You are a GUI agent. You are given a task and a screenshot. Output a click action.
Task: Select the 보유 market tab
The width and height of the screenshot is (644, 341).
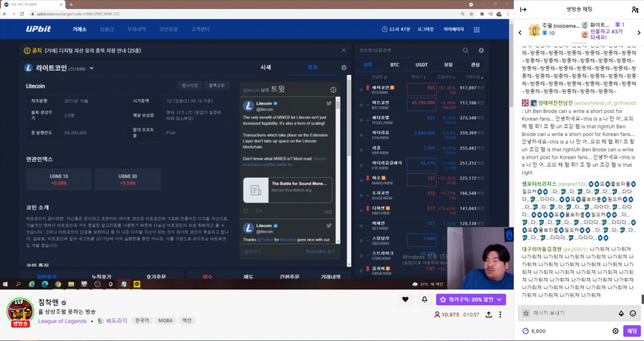448,64
